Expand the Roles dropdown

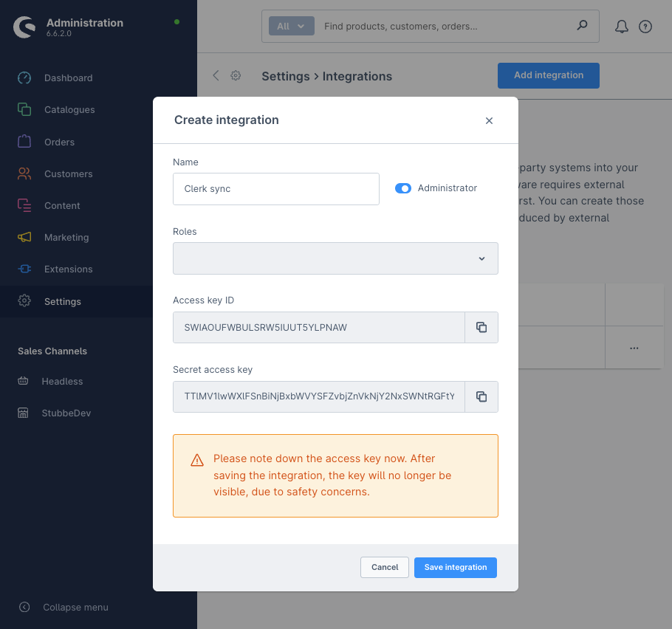click(335, 258)
